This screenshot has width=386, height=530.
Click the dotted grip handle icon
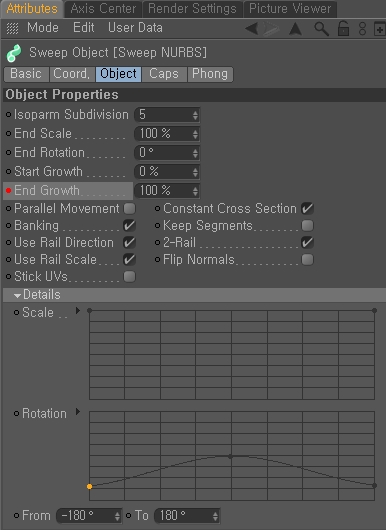click(x=13, y=28)
